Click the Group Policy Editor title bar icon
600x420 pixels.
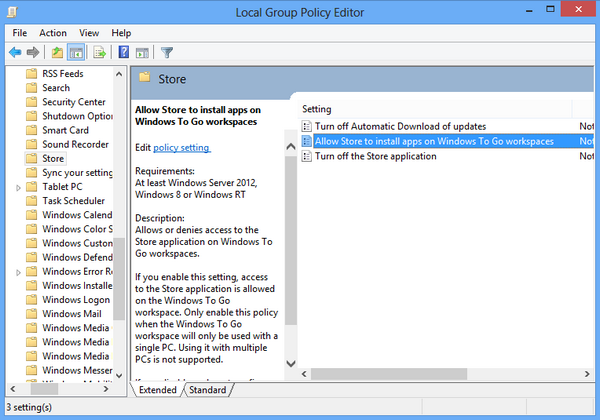click(x=12, y=12)
